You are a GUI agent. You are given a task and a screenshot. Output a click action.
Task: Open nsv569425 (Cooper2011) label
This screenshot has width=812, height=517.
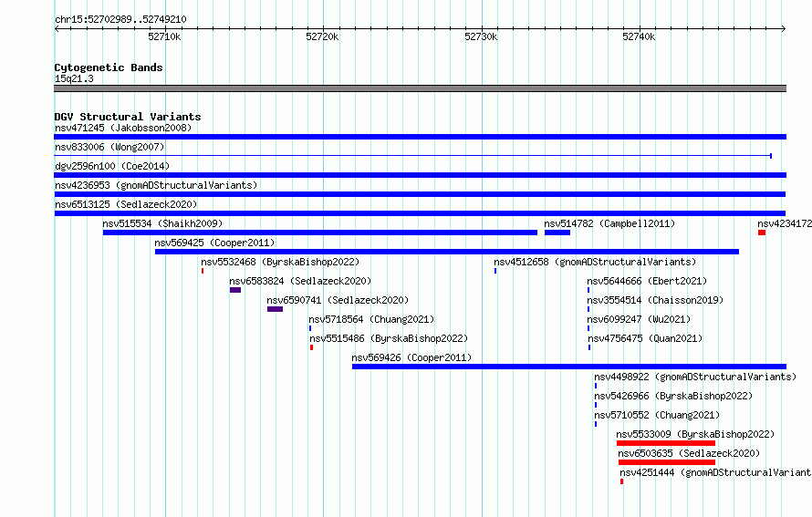pyautogui.click(x=214, y=243)
